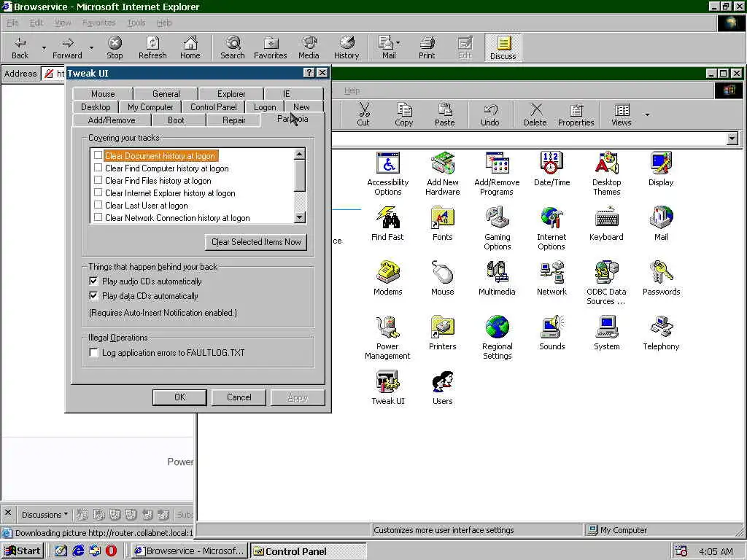Image resolution: width=747 pixels, height=560 pixels.
Task: Open the Forward button history dropdown arrow
Action: pyautogui.click(x=91, y=47)
